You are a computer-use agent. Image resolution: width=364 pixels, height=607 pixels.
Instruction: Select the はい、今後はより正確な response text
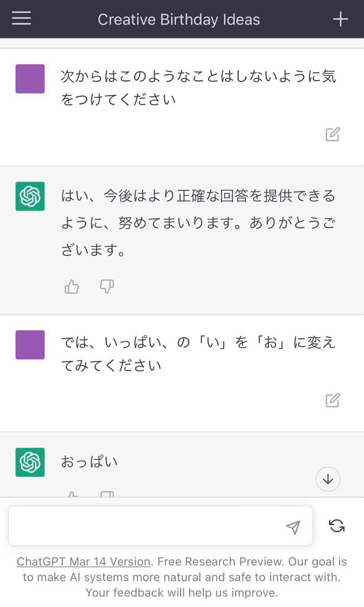tap(199, 223)
